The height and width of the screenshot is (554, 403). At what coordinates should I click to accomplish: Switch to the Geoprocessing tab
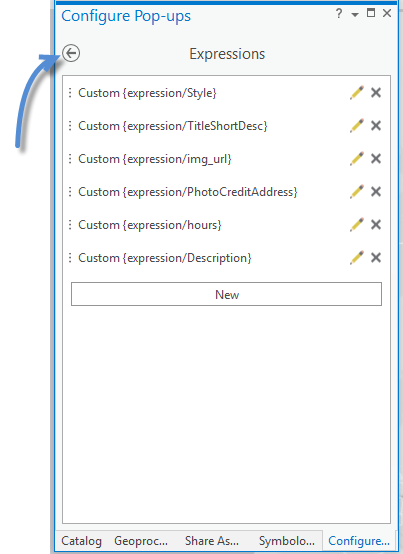tap(141, 541)
